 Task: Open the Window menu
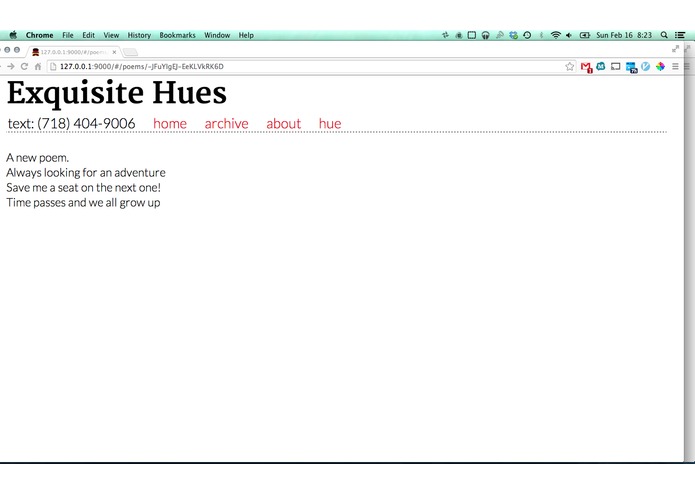[217, 35]
